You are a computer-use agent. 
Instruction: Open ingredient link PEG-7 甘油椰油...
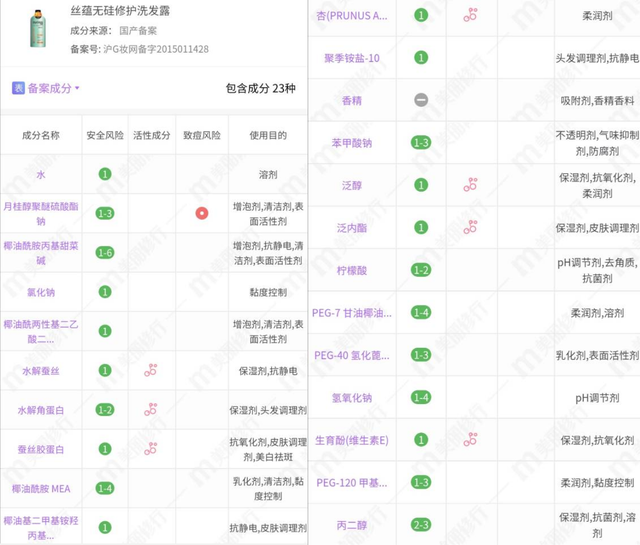pos(352,313)
